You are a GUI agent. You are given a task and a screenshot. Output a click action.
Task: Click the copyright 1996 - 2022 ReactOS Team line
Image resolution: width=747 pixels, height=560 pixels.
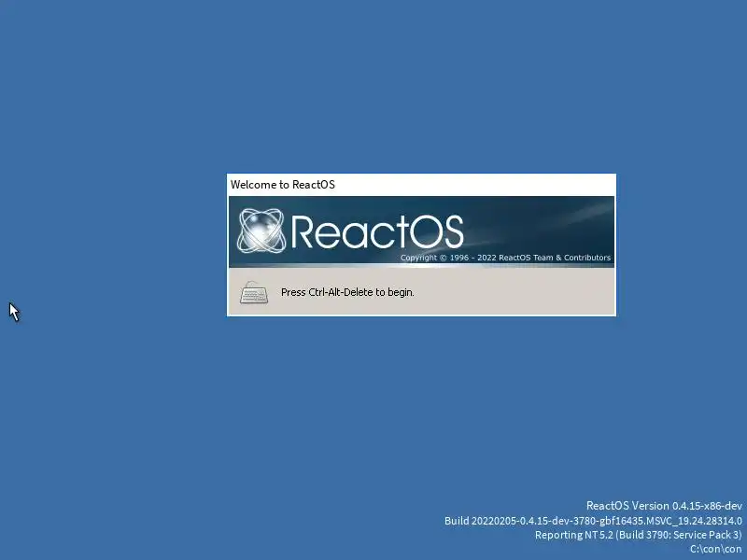tap(505, 258)
